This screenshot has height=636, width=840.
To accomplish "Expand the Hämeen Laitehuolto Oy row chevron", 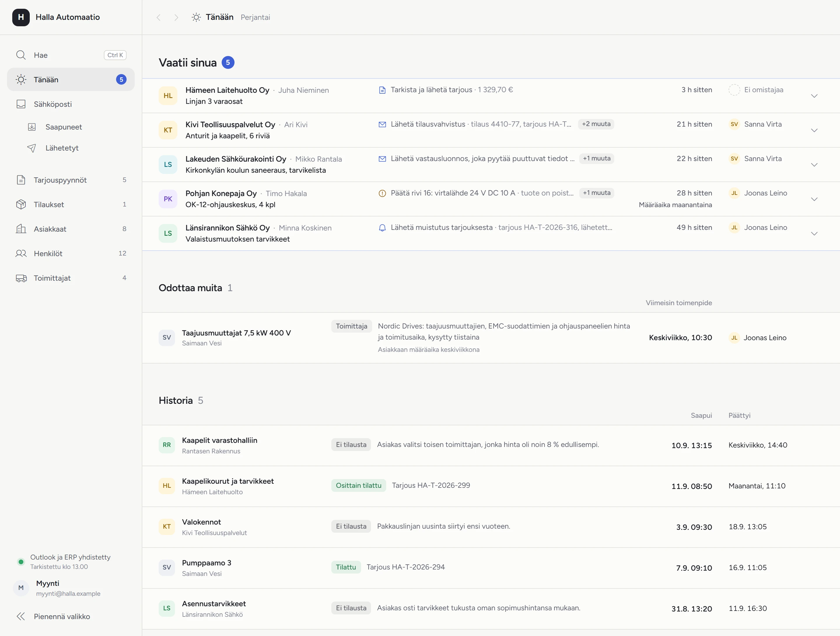I will [x=814, y=96].
